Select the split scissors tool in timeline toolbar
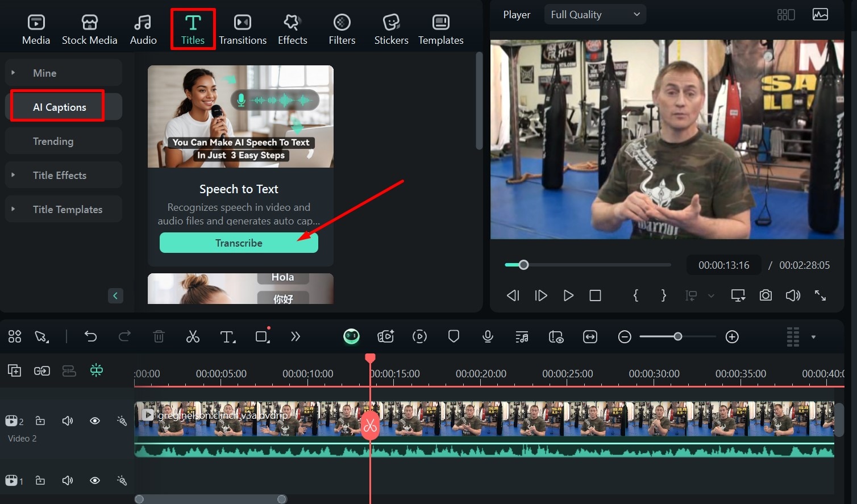 (193, 337)
